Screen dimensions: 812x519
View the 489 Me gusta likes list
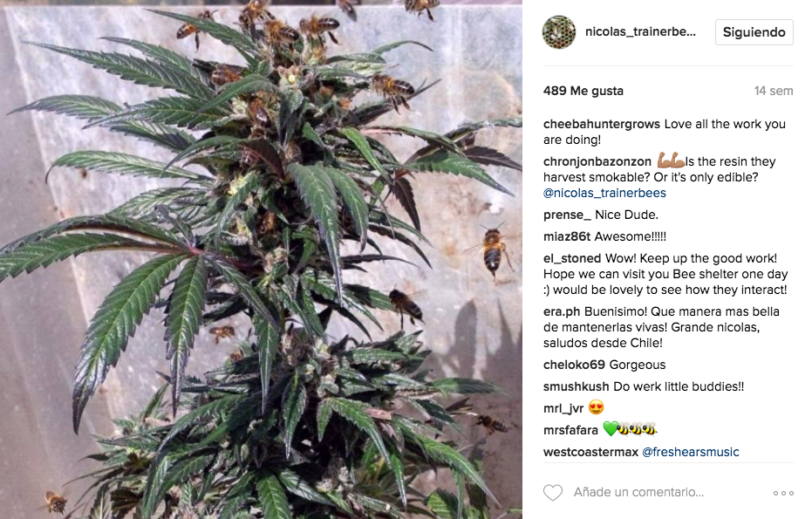pos(583,92)
